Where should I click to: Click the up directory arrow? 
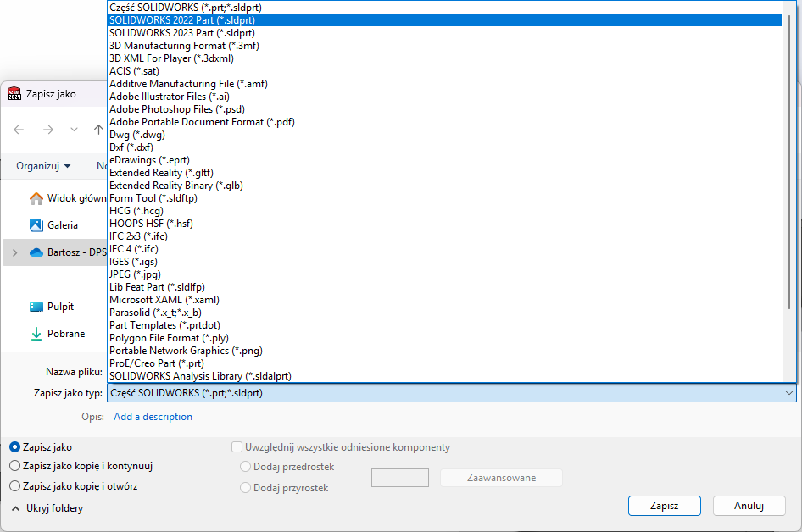(98, 130)
